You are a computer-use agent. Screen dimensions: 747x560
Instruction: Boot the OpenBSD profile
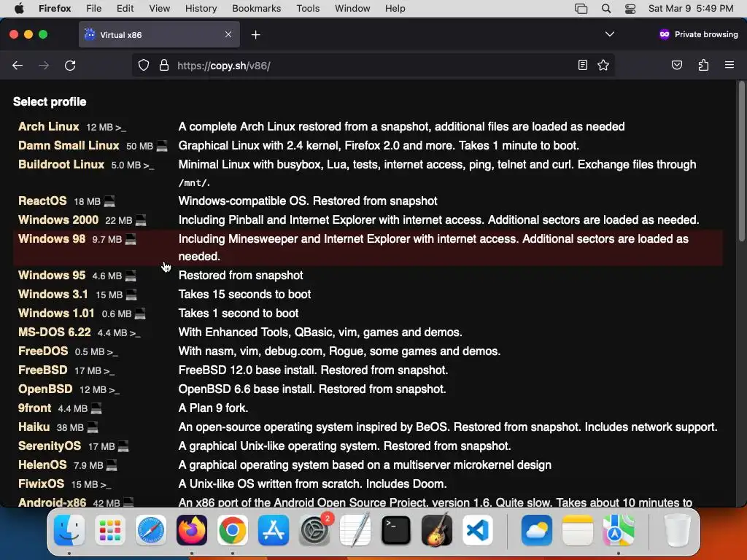(45, 389)
